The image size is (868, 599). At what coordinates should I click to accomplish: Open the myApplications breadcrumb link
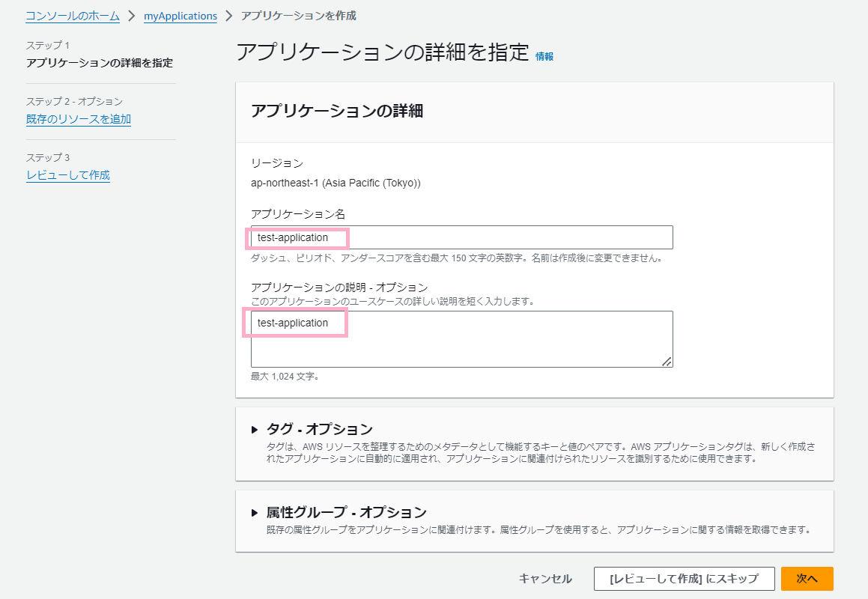180,15
